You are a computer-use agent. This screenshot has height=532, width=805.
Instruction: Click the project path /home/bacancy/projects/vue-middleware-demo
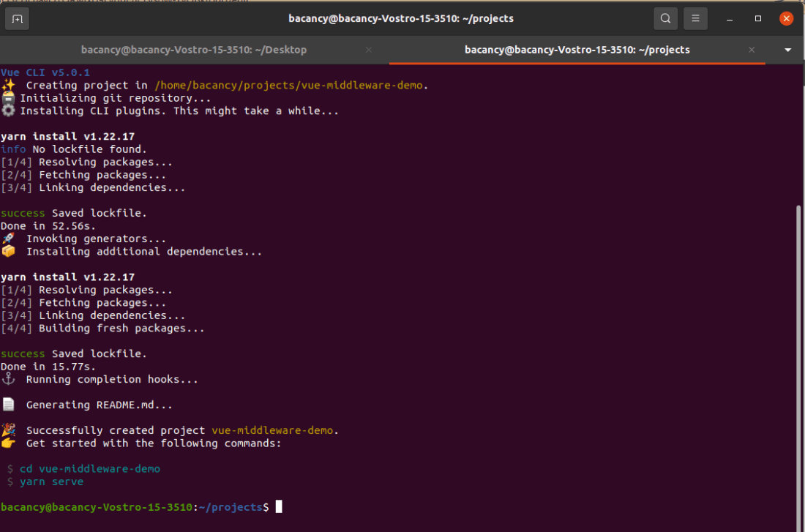pos(290,85)
